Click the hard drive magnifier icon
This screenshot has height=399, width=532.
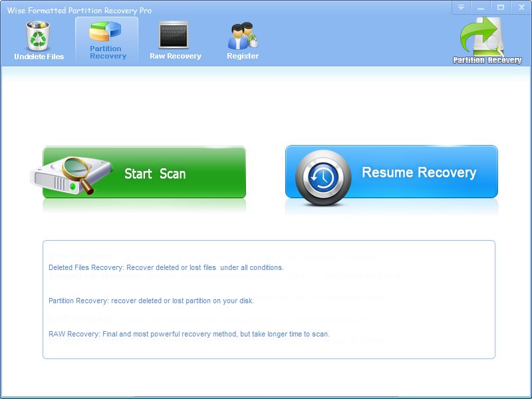coord(63,174)
